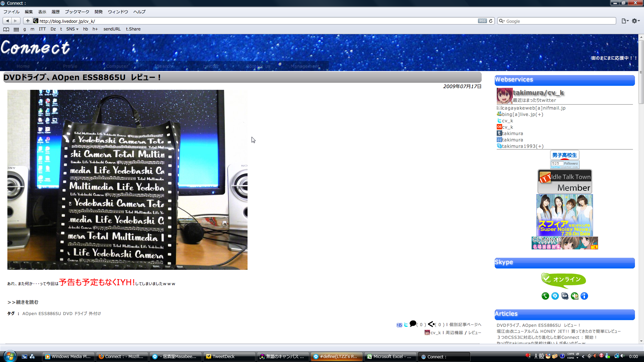Image resolution: width=644 pixels, height=362 pixels.
Task: Open 個別記事ページへ link
Action: (465, 324)
